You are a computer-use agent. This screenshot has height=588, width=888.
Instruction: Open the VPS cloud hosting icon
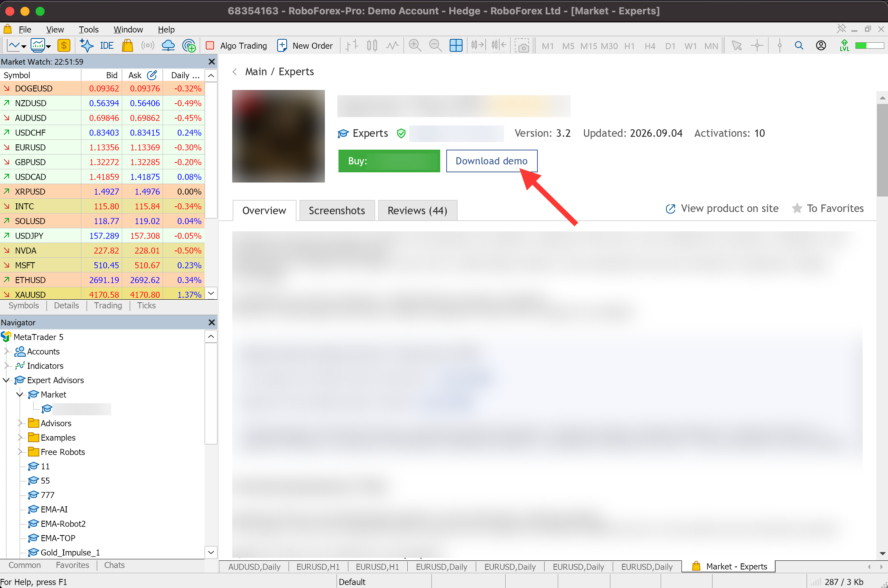pyautogui.click(x=168, y=46)
